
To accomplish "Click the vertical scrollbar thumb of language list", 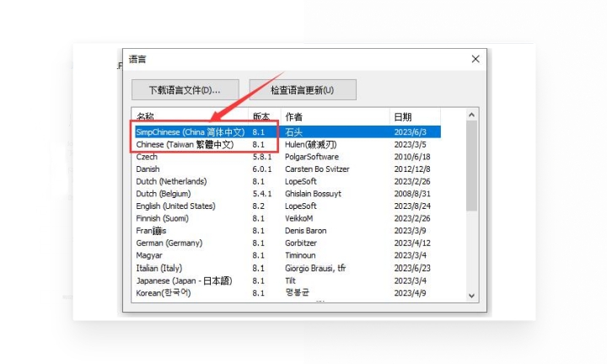I will 471,165.
